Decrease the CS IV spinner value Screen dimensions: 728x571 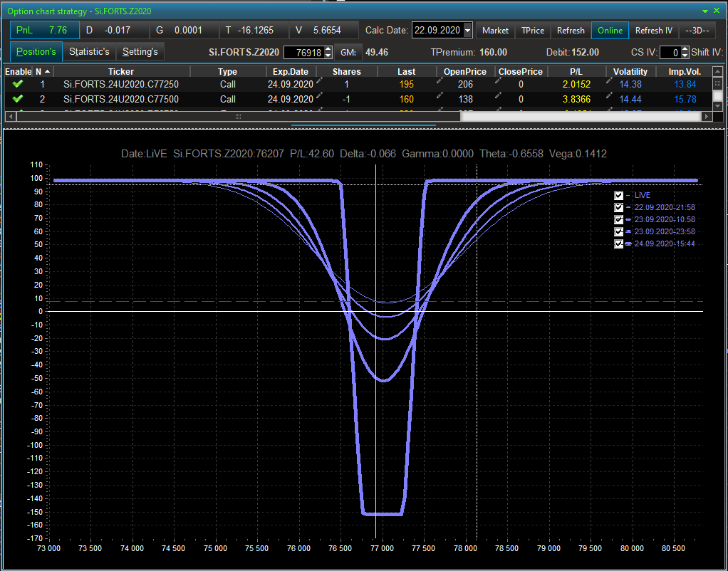tap(685, 56)
